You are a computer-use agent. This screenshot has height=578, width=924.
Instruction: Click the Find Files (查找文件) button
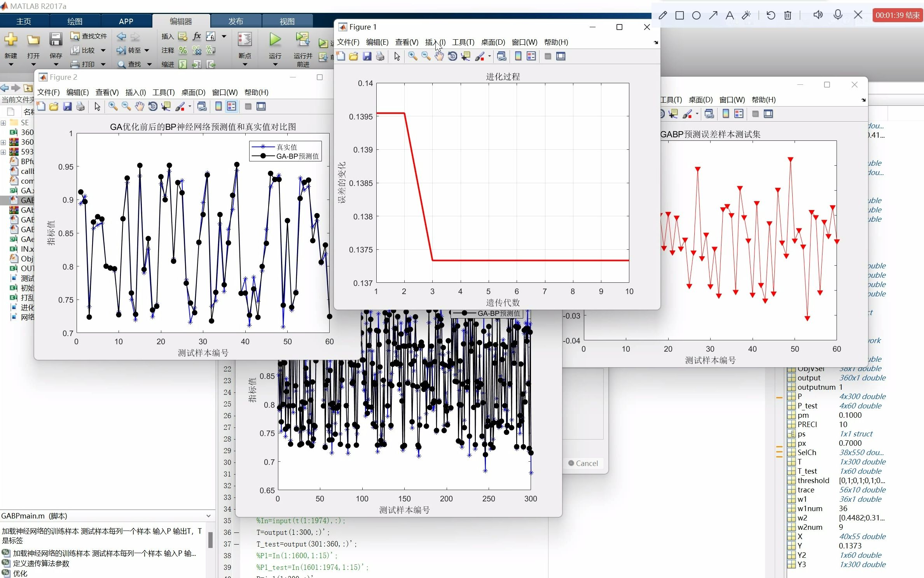tap(89, 36)
